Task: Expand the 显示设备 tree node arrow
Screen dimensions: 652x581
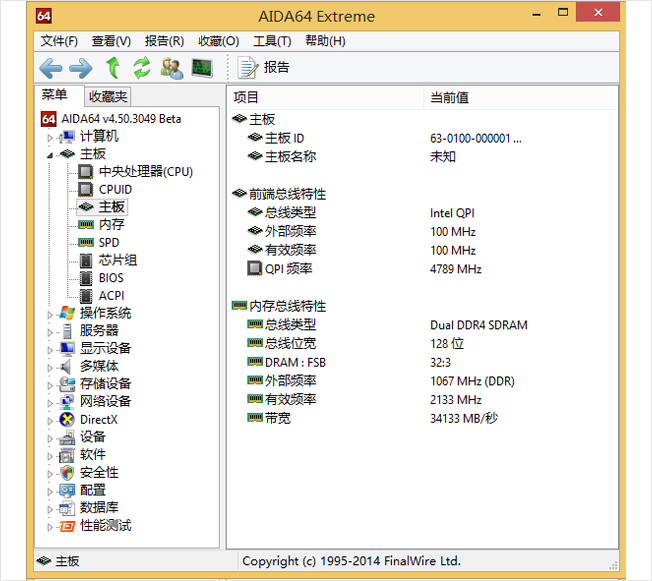Action: click(x=50, y=350)
